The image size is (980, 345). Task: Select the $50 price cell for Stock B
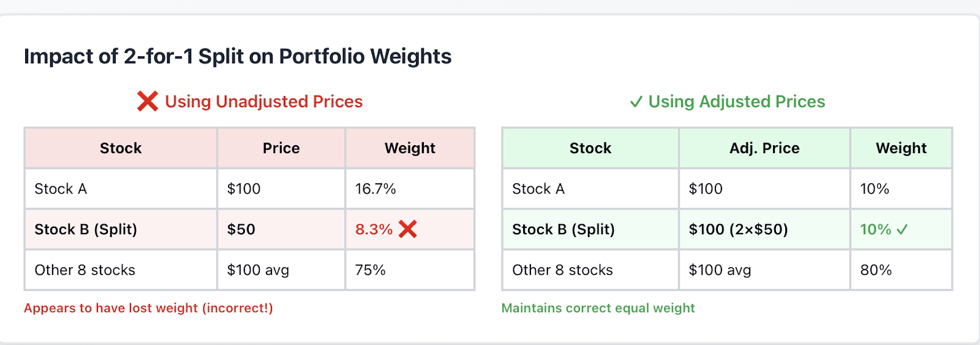(x=281, y=229)
